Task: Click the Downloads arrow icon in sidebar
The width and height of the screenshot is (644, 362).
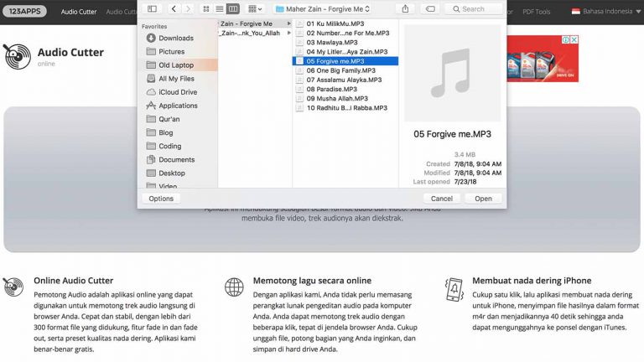Action: (x=151, y=38)
